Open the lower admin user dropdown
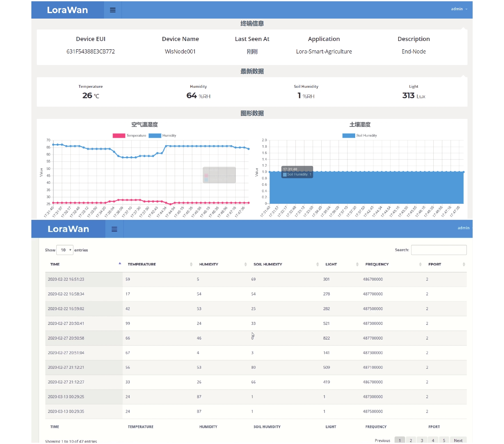Screen dimensions: 504x444 (x=464, y=228)
